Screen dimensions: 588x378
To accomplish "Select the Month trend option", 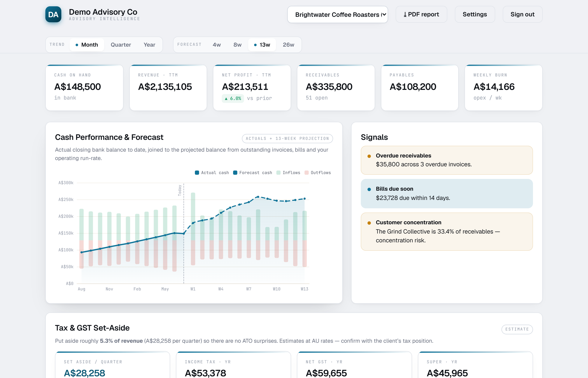I will tap(87, 45).
